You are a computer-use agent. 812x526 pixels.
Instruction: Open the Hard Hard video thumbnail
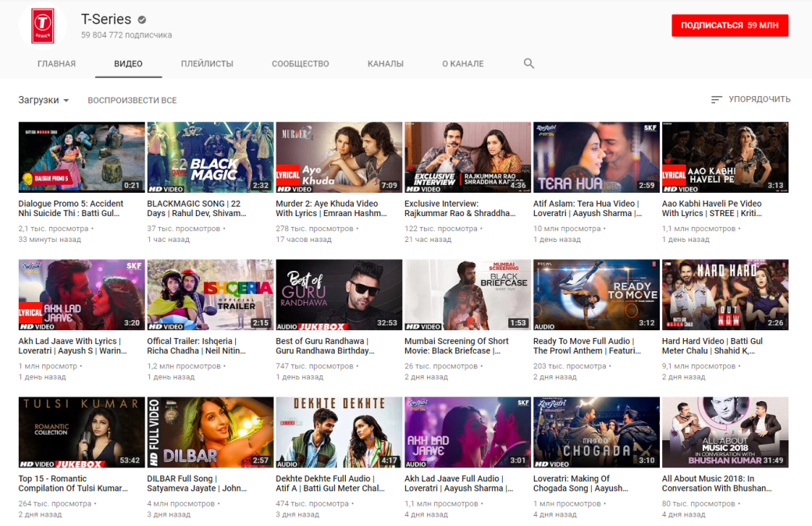(x=725, y=294)
